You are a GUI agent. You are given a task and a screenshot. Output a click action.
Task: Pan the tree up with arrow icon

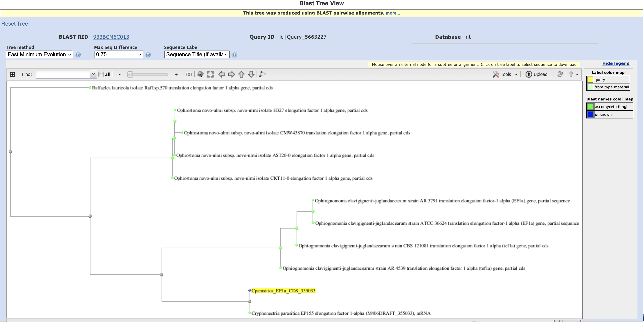pyautogui.click(x=241, y=74)
